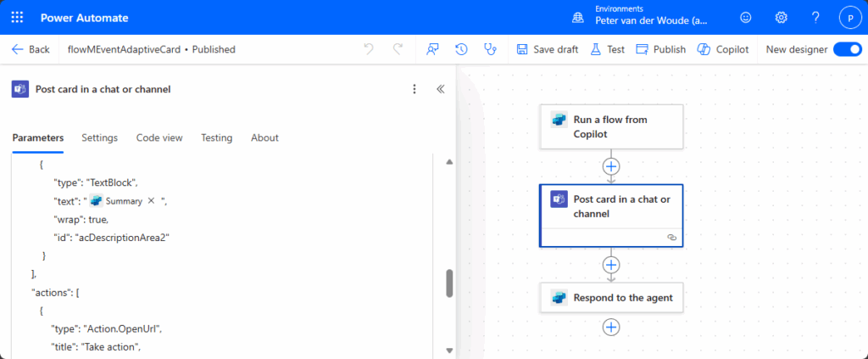868x359 pixels.
Task: Switch to the Settings tab
Action: point(99,137)
